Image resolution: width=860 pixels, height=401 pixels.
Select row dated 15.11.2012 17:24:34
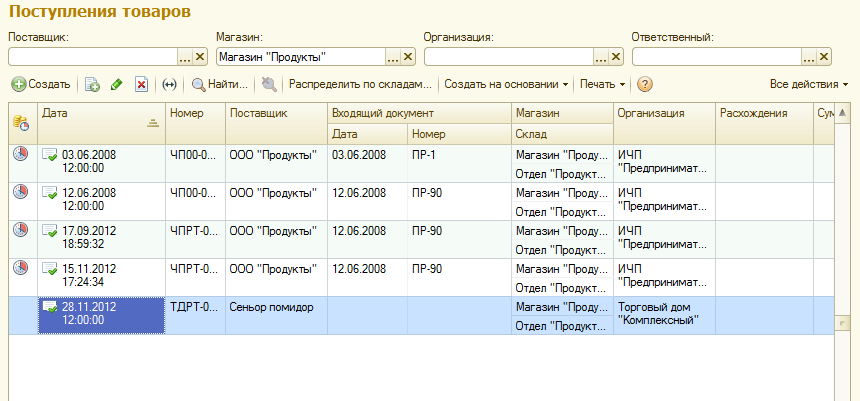tap(421, 276)
